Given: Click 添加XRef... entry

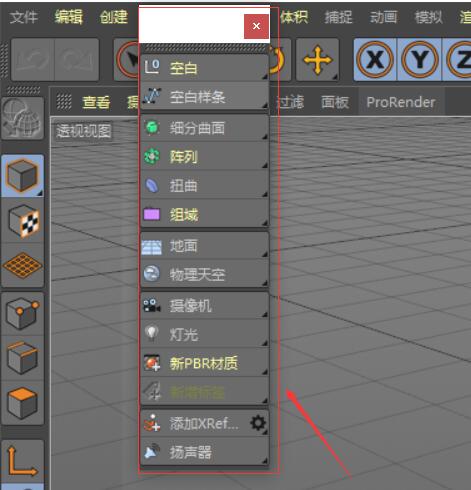Looking at the screenshot, I should pyautogui.click(x=204, y=424).
